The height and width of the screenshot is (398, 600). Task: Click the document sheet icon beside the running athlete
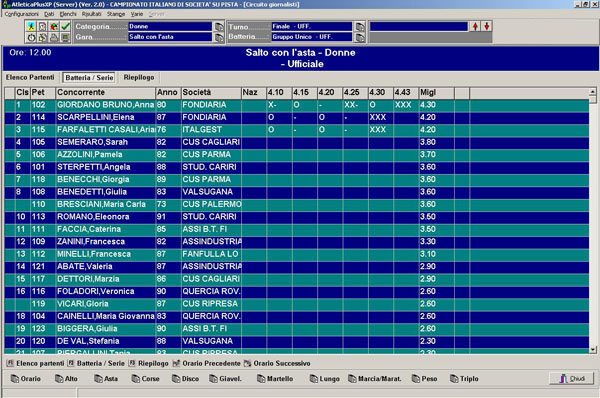(x=42, y=26)
